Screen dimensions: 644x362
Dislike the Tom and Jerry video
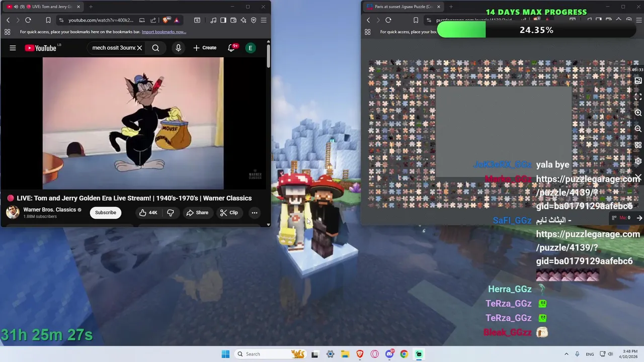pyautogui.click(x=171, y=213)
